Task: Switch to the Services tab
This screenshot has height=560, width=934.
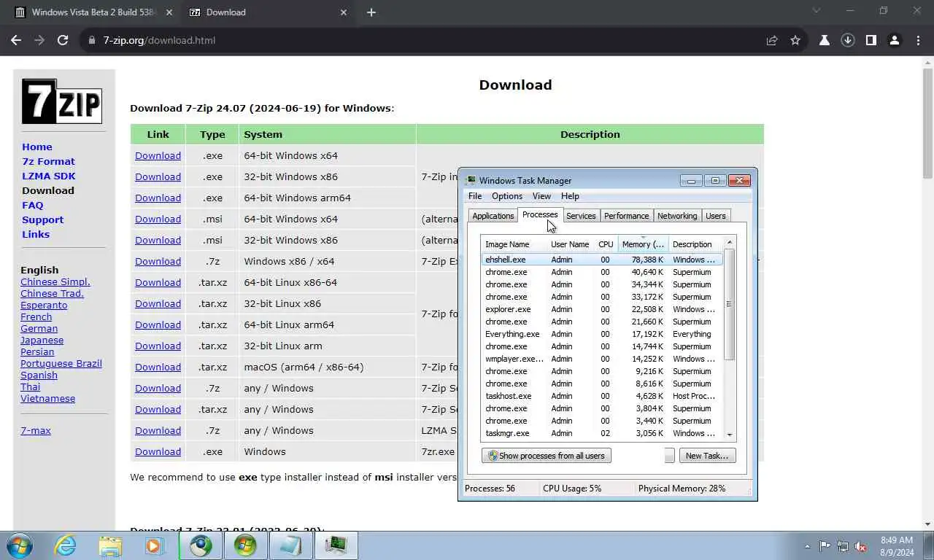Action: [581, 216]
